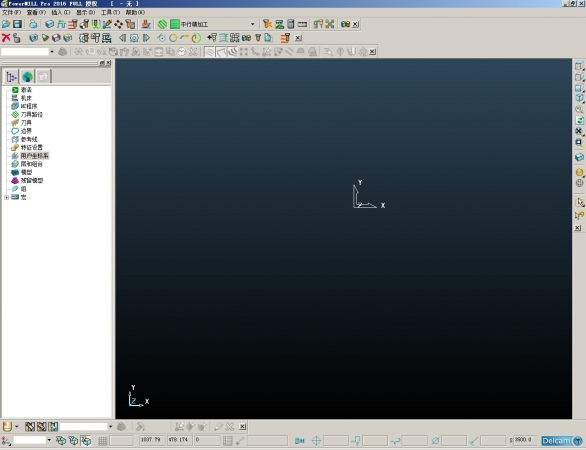
Task: Open the 文件 (File) menu
Action: (x=12, y=12)
